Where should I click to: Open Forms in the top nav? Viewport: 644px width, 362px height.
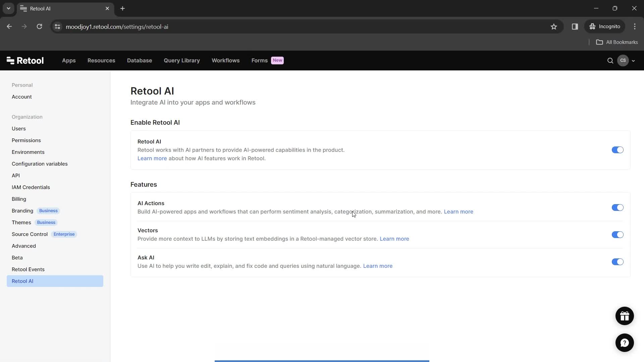[x=260, y=61]
